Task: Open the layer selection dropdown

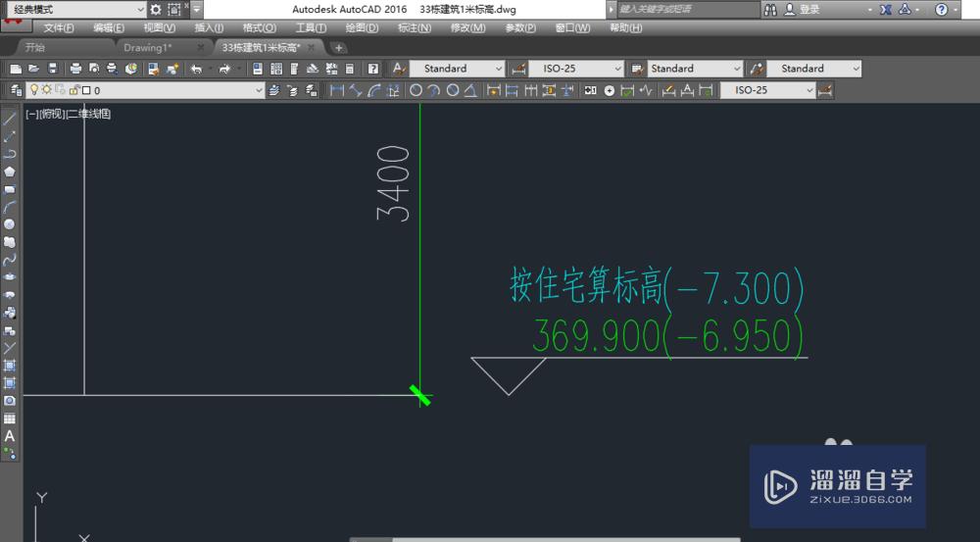Action: tap(146, 90)
